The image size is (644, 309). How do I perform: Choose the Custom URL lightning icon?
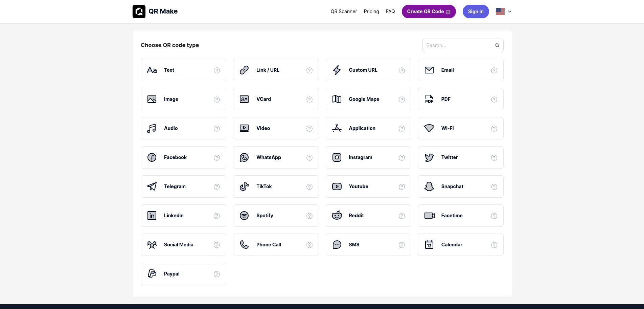click(x=337, y=70)
